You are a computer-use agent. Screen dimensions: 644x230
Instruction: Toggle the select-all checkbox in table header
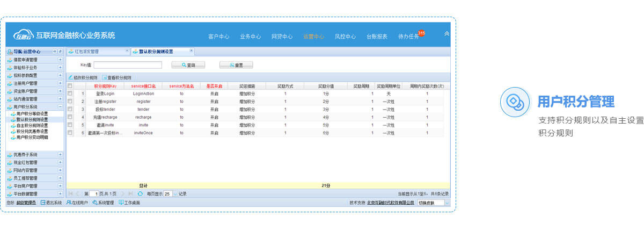coord(70,86)
